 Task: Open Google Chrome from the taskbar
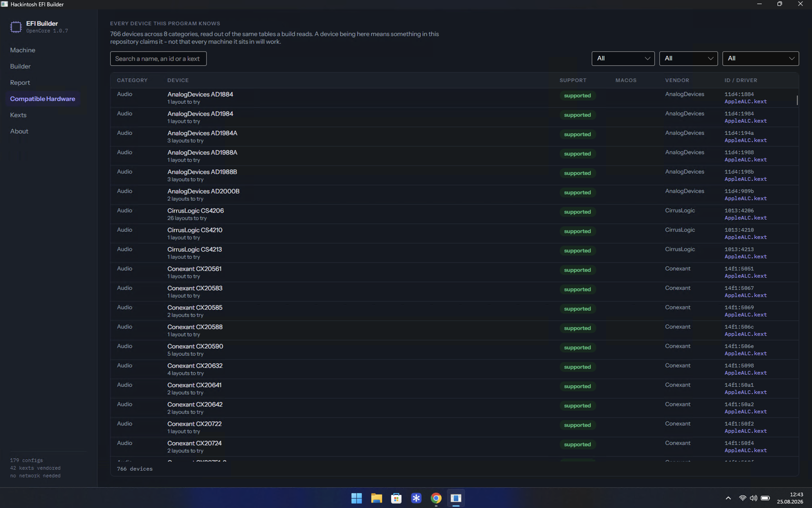click(436, 498)
